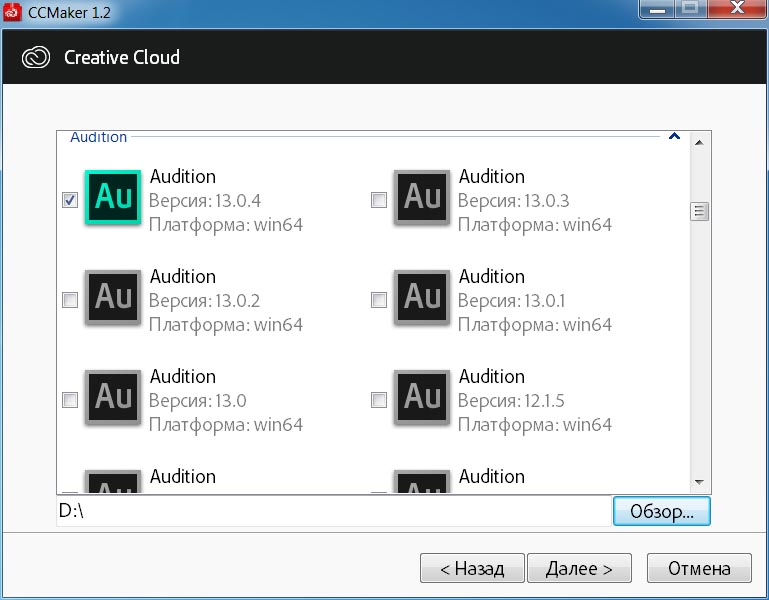Viewport: 769px width, 600px height.
Task: Click the CCMaker app icon in title bar
Action: [x=12, y=12]
